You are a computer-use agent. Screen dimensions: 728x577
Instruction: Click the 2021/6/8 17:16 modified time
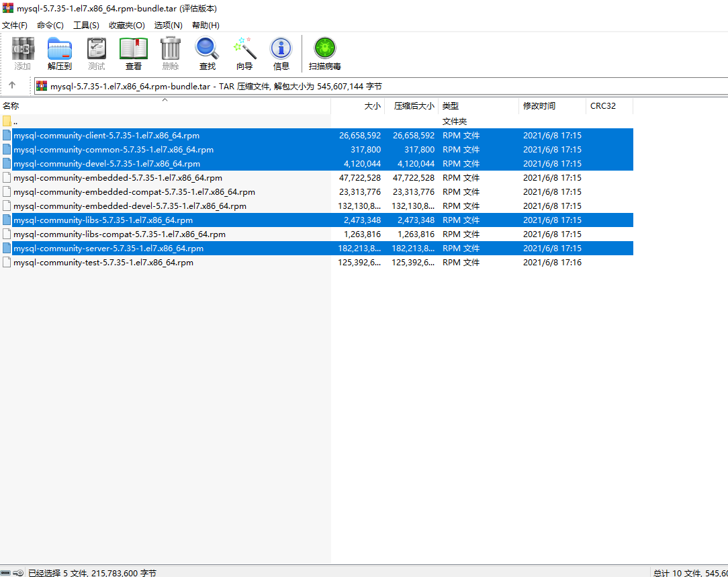[552, 262]
